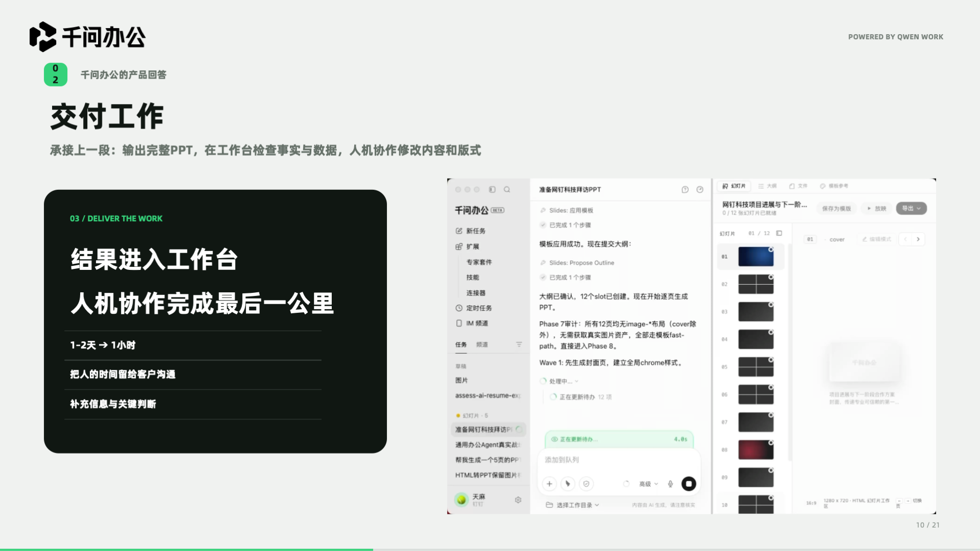Toggle status circle on slide 03 thumbnail
The image size is (980, 551).
[x=771, y=305]
